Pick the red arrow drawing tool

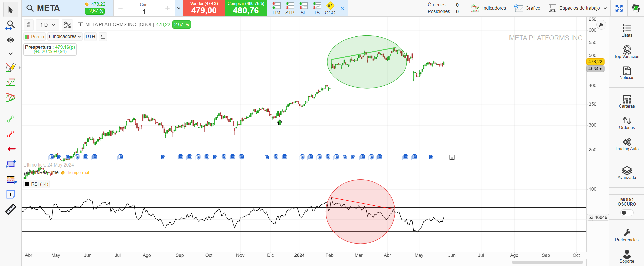click(x=11, y=149)
